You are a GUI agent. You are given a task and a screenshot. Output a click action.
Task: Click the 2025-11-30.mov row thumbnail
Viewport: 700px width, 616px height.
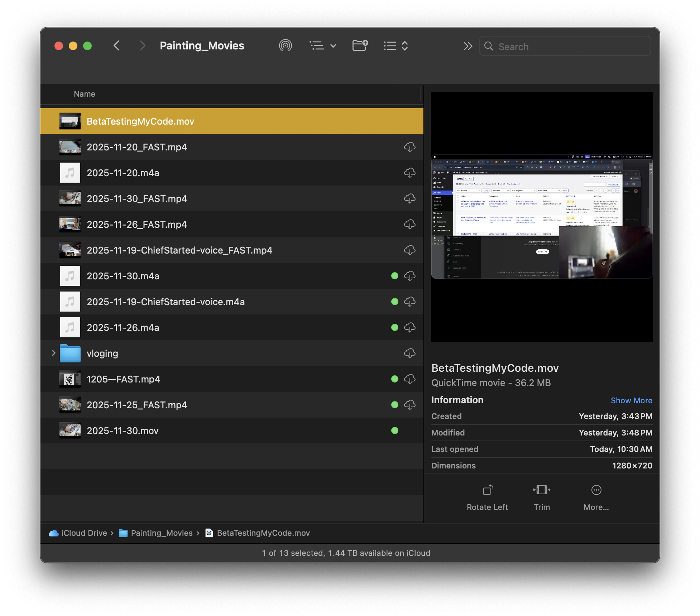[70, 430]
